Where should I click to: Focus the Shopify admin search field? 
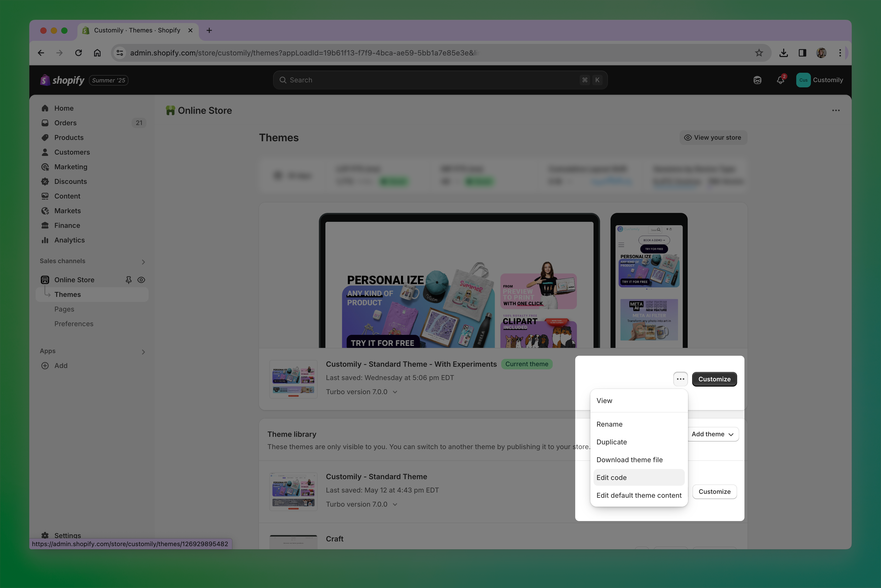(431, 80)
